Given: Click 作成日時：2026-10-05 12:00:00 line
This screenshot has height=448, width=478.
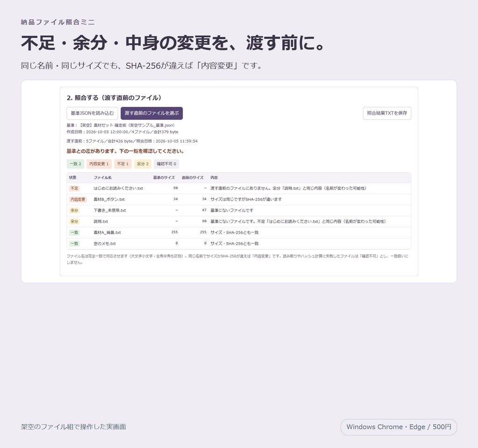Looking at the screenshot, I should (x=123, y=132).
